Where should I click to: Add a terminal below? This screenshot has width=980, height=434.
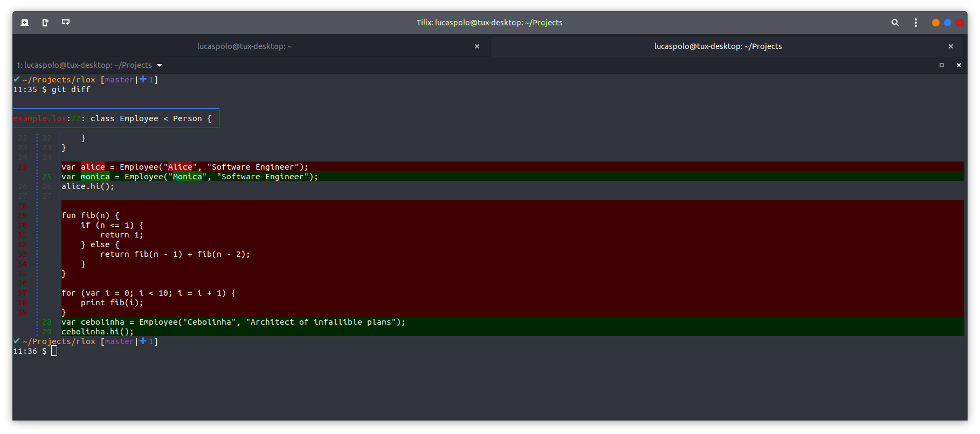point(66,23)
